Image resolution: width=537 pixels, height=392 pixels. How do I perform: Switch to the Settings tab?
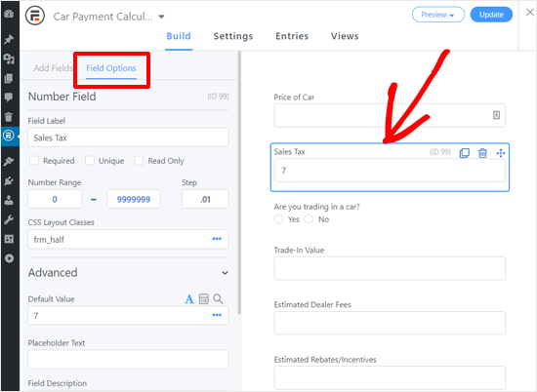coord(233,36)
